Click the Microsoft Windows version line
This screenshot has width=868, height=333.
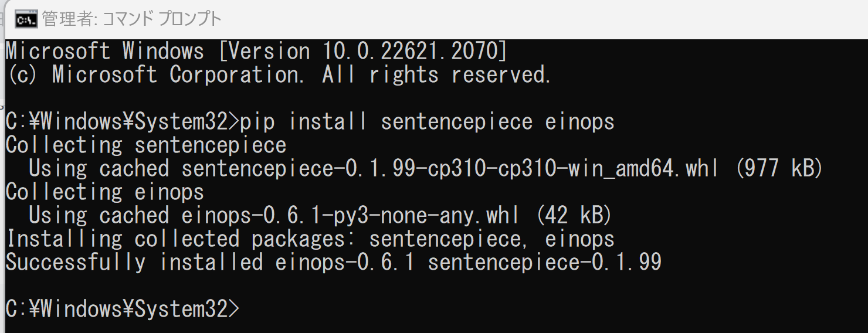256,52
